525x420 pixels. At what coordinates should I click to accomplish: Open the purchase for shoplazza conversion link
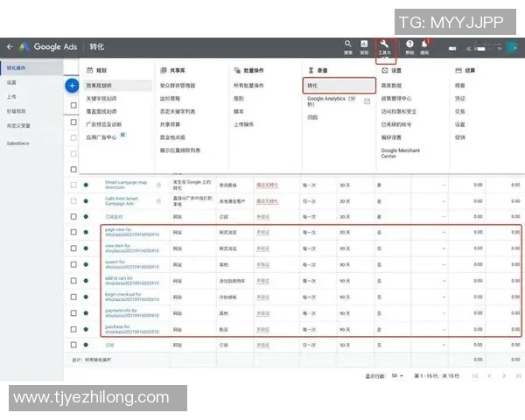coord(132,329)
